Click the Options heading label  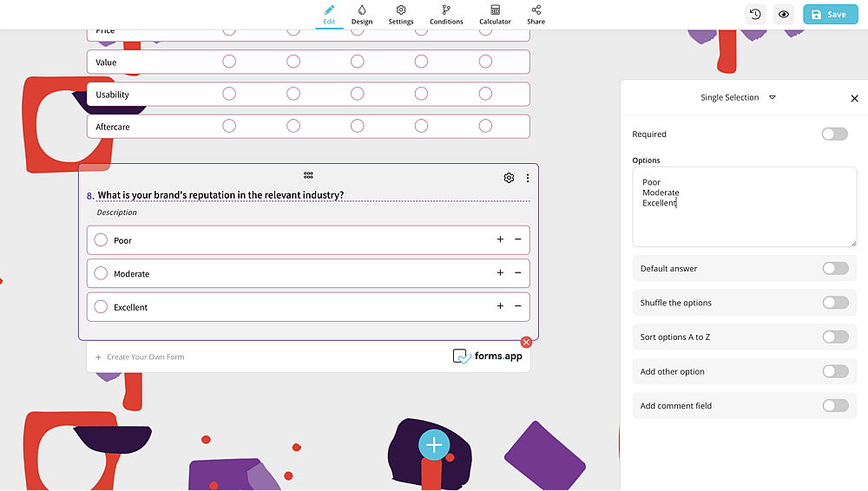[646, 160]
